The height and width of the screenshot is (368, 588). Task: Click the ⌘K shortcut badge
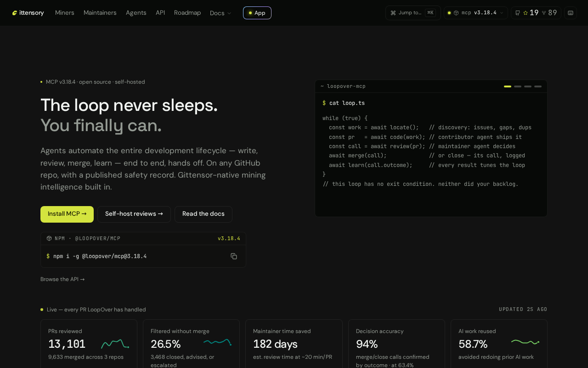tap(430, 13)
